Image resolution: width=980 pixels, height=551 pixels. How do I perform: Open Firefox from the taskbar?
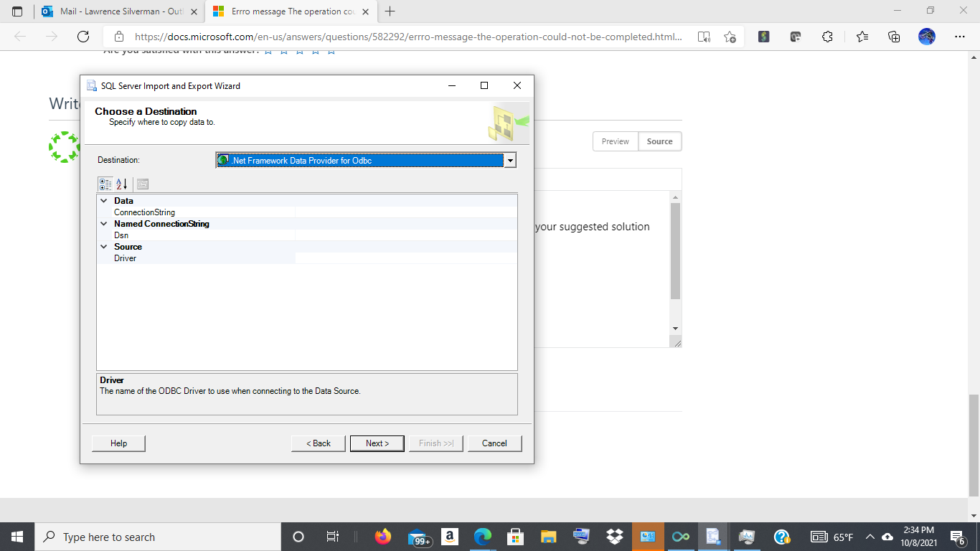(x=383, y=537)
